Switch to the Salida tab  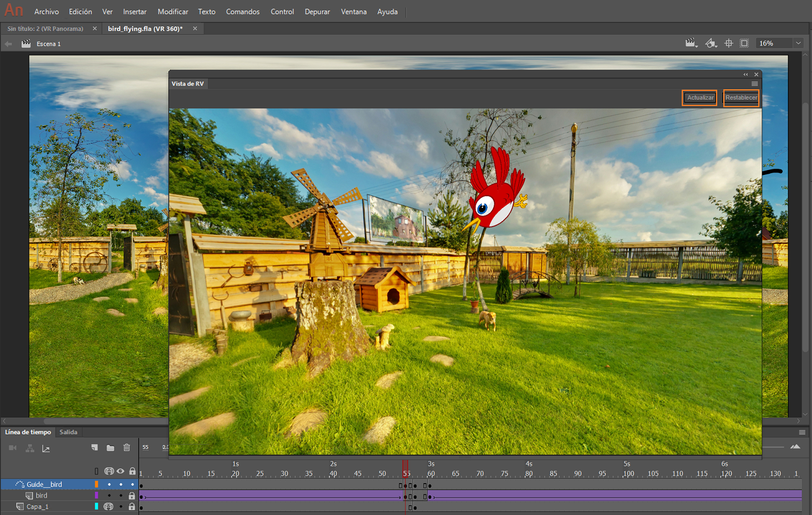[x=69, y=432]
